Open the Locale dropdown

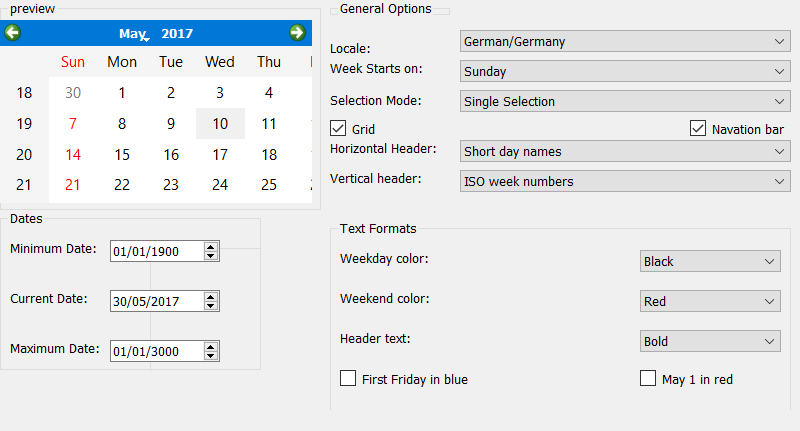625,42
